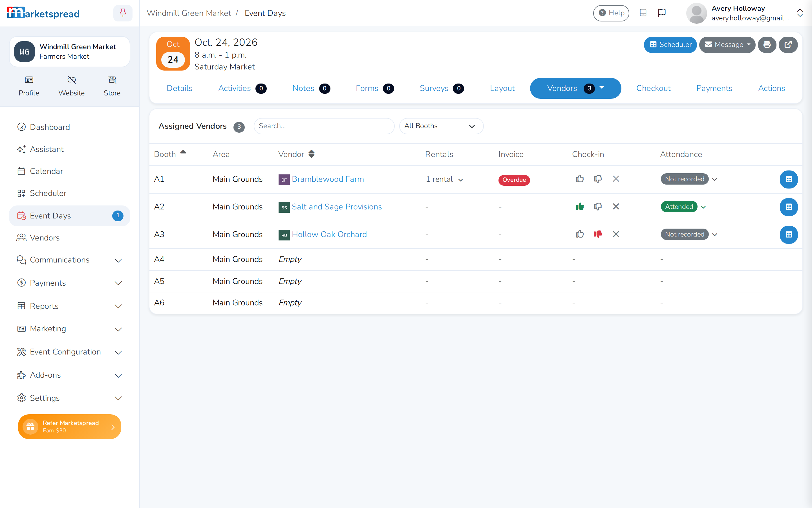This screenshot has height=508, width=812.
Task: Click the external link share icon
Action: 788,45
